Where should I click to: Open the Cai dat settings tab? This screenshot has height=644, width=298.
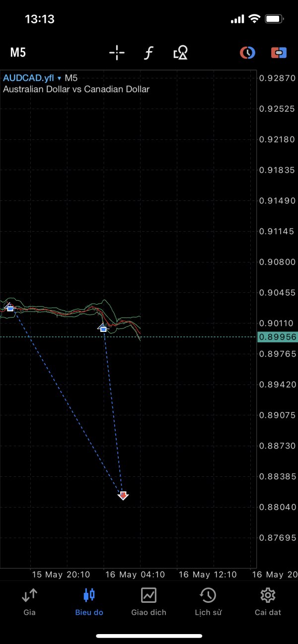pos(268,601)
